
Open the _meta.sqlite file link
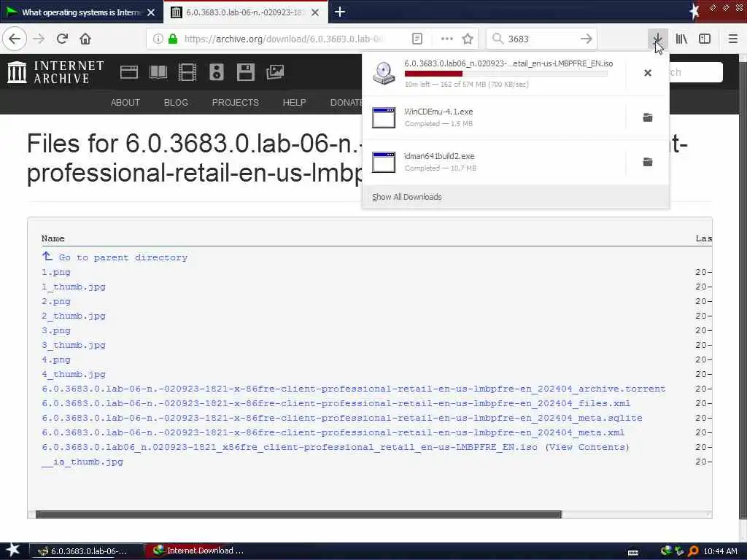(342, 418)
